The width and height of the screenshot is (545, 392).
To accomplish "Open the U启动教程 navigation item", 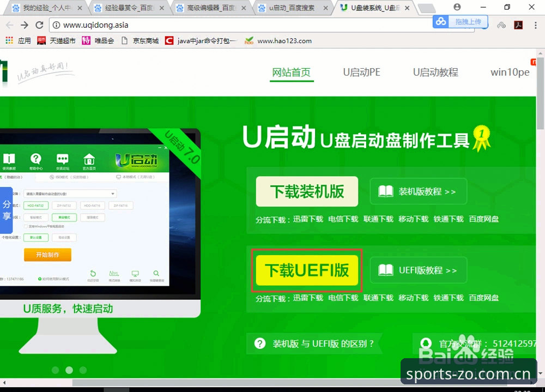I will click(x=435, y=73).
